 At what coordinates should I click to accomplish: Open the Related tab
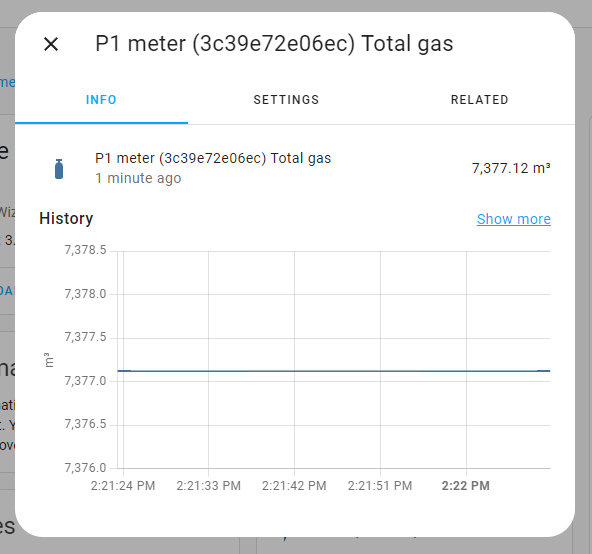[x=479, y=100]
